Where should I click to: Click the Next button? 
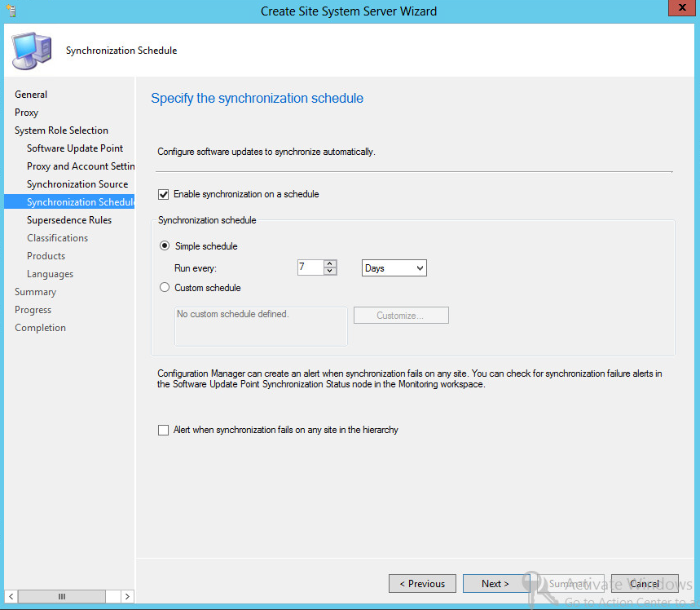point(495,583)
